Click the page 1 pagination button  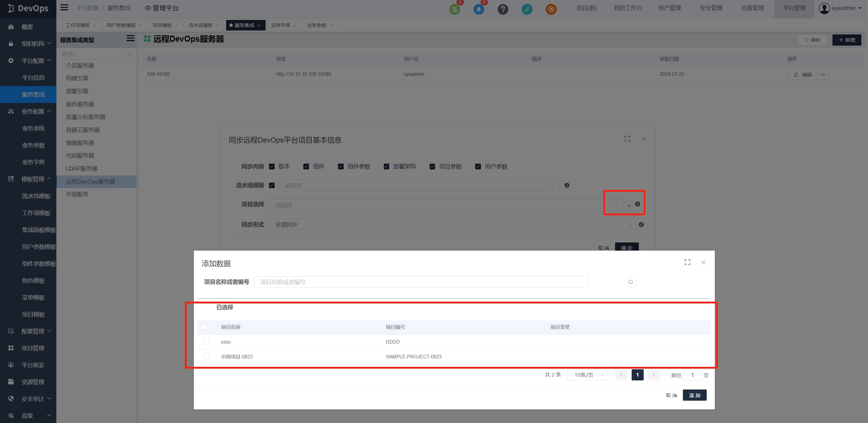(637, 375)
